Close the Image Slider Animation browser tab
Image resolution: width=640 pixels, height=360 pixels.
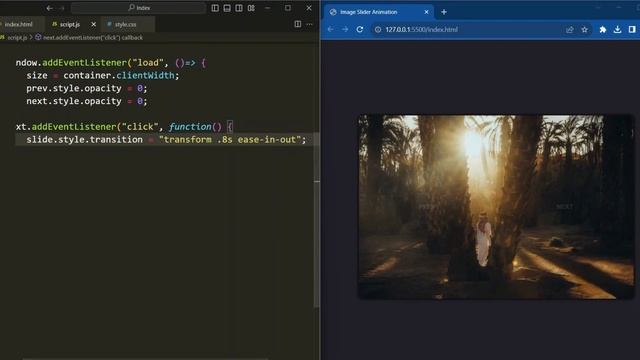point(427,12)
